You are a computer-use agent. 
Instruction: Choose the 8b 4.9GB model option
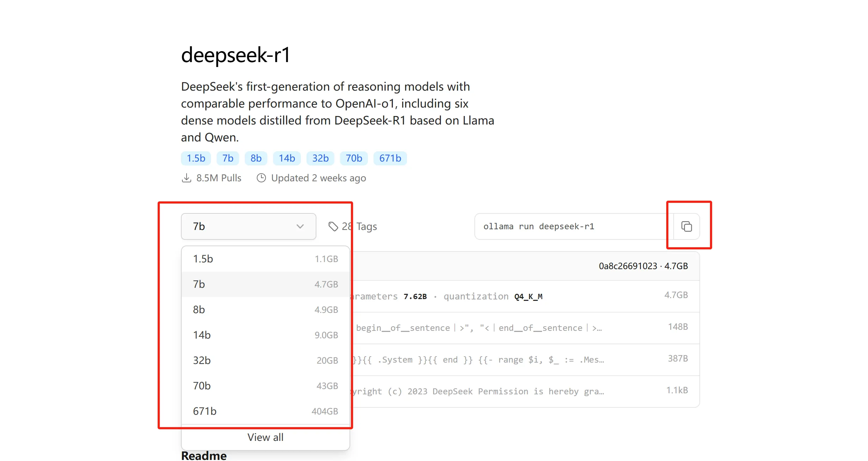pyautogui.click(x=265, y=310)
